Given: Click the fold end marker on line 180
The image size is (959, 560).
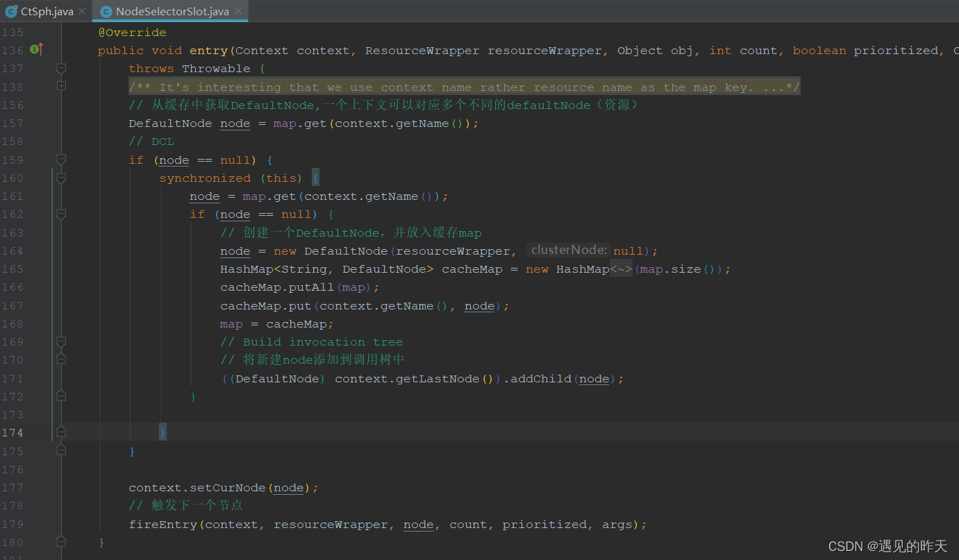Looking at the screenshot, I should (x=61, y=541).
